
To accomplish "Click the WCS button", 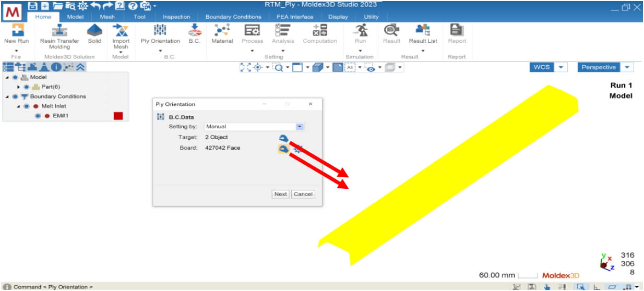I will click(x=542, y=67).
